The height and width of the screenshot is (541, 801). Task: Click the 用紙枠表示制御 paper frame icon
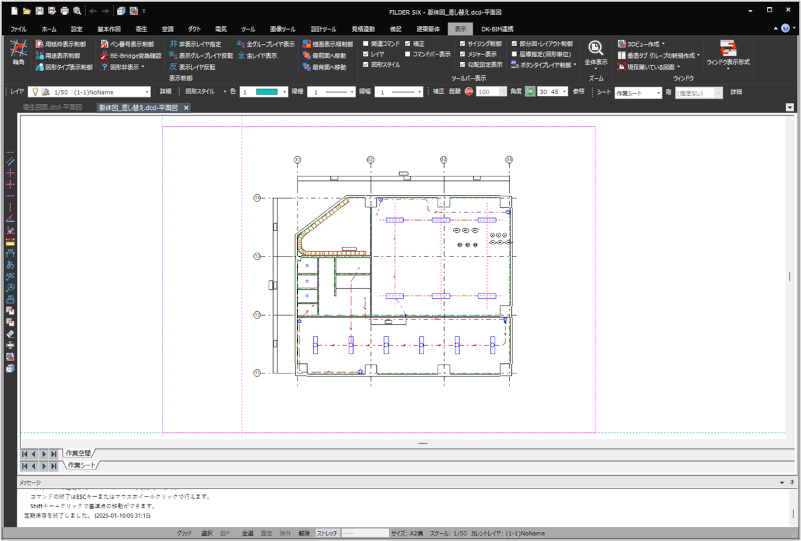(40, 45)
